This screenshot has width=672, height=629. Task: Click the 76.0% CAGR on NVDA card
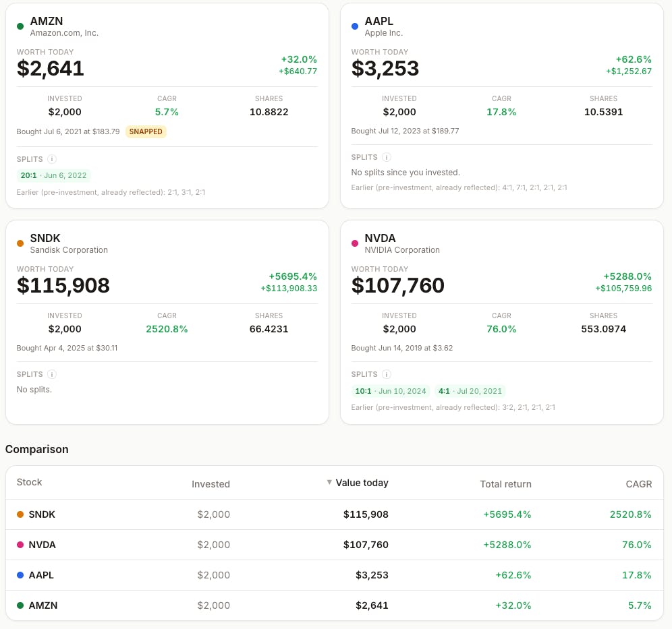pyautogui.click(x=501, y=329)
